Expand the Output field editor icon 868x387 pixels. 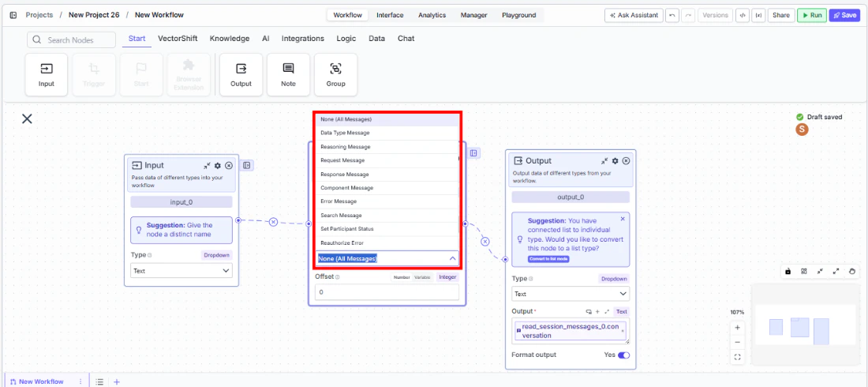(607, 312)
